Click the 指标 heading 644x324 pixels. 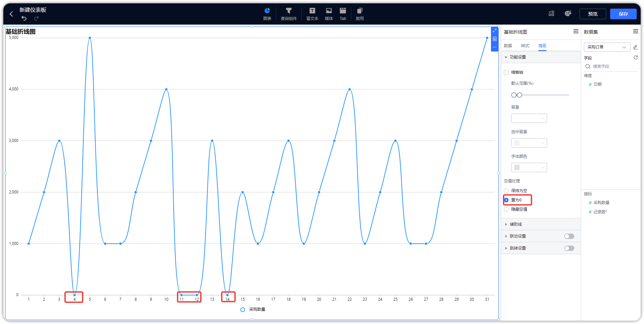(x=588, y=194)
